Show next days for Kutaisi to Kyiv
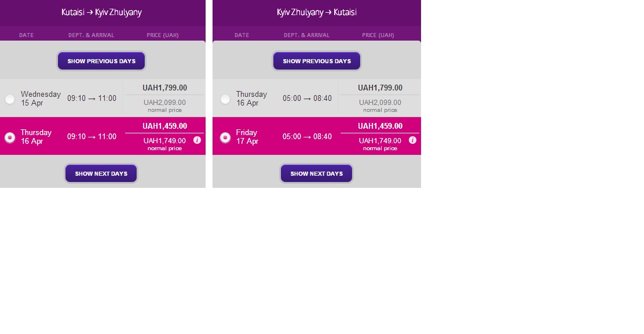The height and width of the screenshot is (334, 644). tap(101, 173)
